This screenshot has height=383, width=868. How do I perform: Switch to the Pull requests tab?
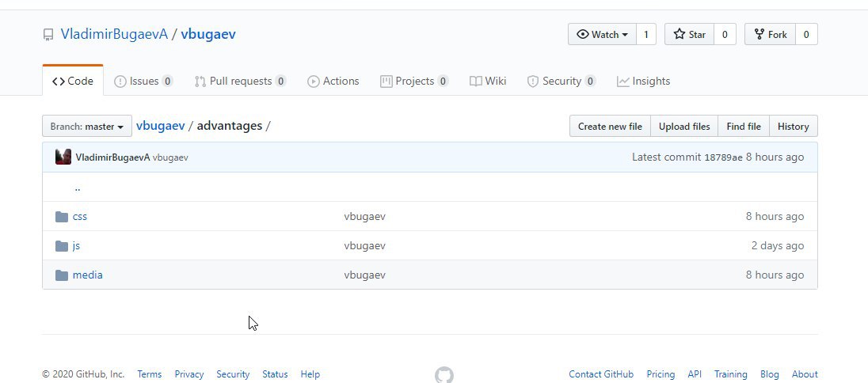(240, 81)
